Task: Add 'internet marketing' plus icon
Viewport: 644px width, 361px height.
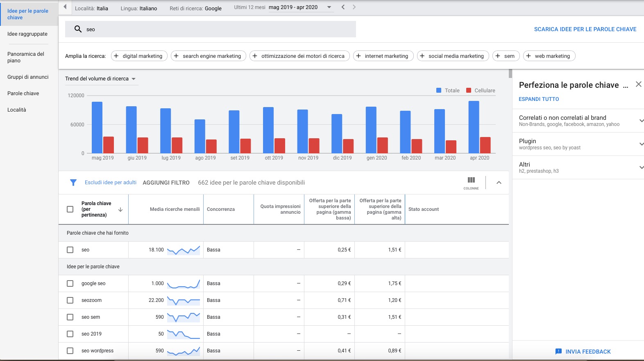Action: (358, 56)
